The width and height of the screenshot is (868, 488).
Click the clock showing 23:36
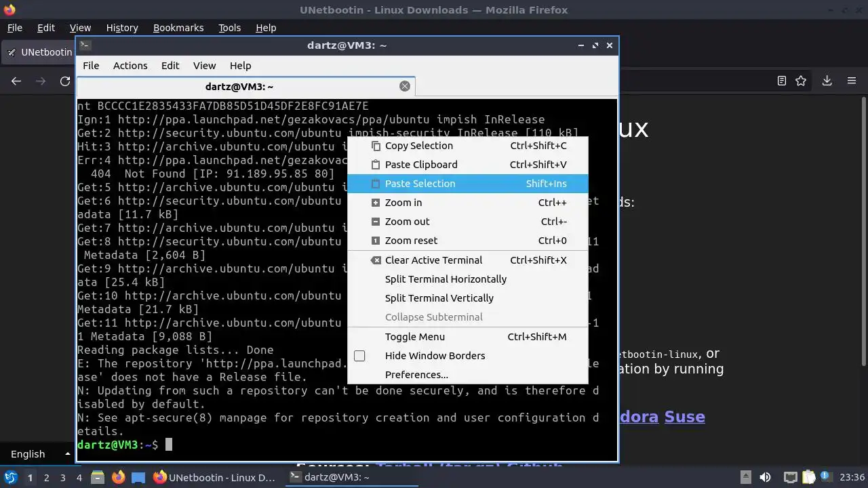tap(852, 478)
